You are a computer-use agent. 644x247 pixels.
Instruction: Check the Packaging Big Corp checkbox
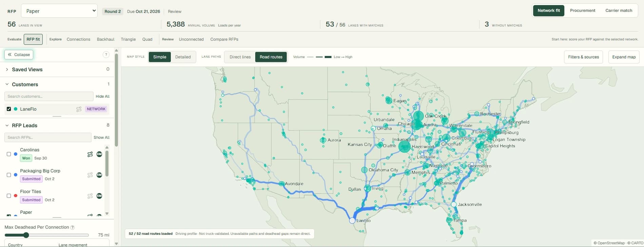click(9, 175)
